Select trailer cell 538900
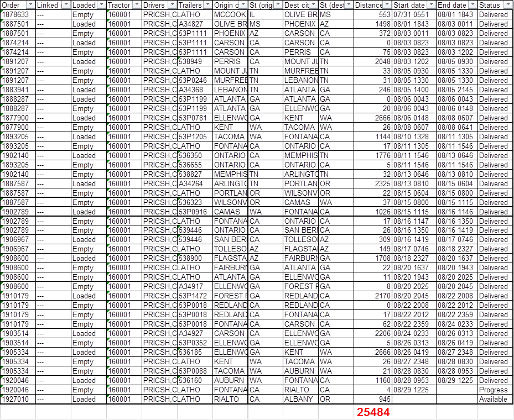The height and width of the screenshot is (420, 514). pos(195,258)
